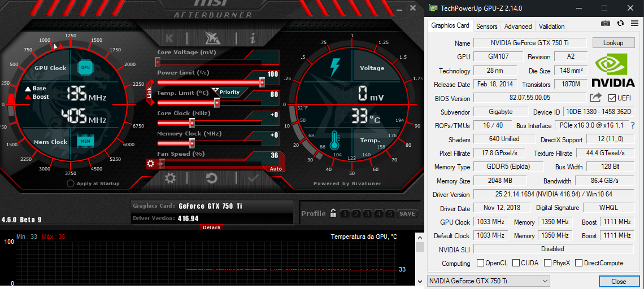
Task: Click the GPU name field GM107
Action: coord(499,56)
